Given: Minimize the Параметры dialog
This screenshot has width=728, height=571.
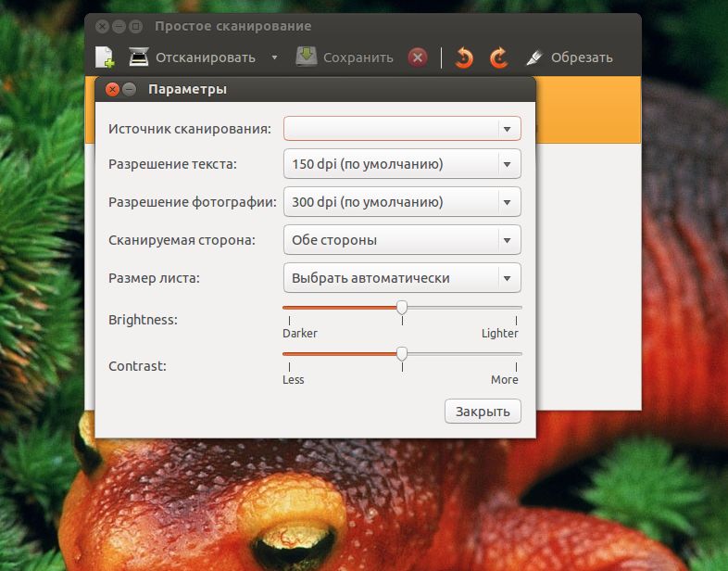Looking at the screenshot, I should pyautogui.click(x=130, y=89).
